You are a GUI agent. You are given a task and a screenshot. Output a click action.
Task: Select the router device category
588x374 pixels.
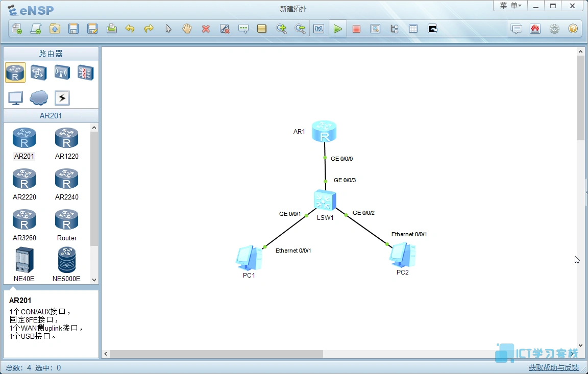point(15,72)
